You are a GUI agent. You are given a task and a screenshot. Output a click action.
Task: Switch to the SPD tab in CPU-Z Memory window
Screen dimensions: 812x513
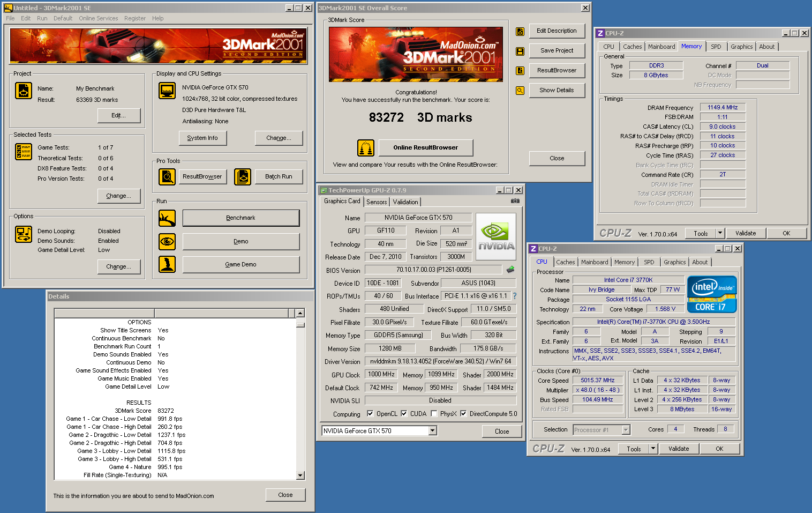[716, 47]
